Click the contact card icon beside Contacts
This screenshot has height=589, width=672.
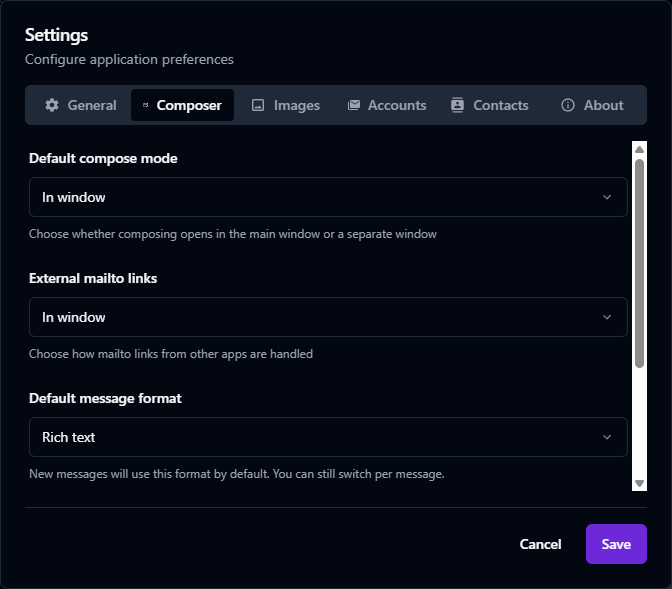click(x=457, y=105)
